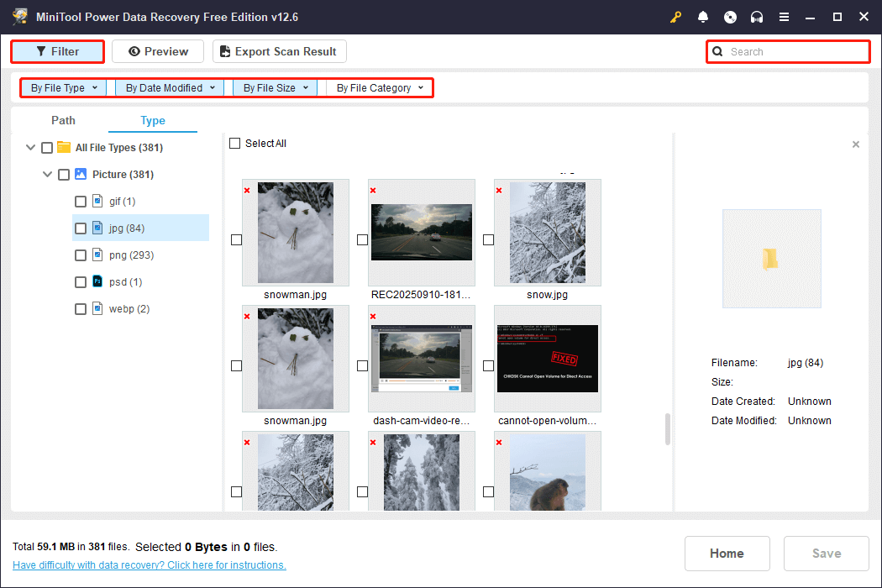Switch to the Path tab
Image resolution: width=882 pixels, height=588 pixels.
coord(63,120)
